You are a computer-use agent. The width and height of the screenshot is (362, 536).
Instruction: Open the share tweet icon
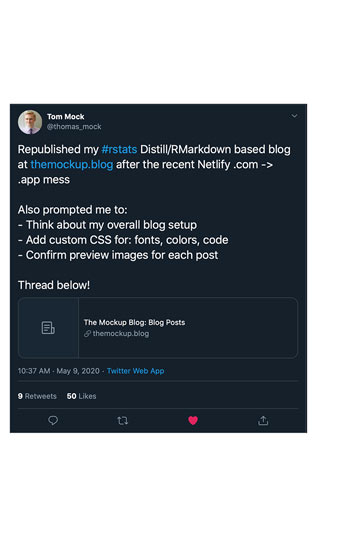(263, 420)
